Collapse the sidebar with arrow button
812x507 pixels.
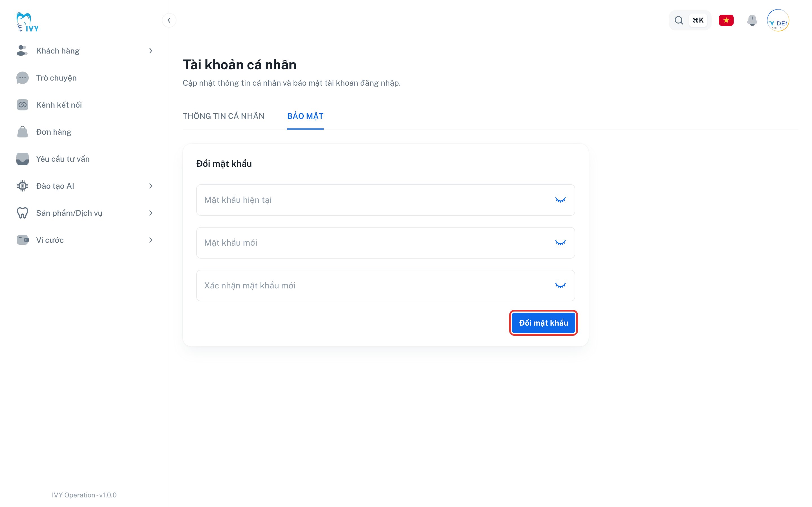(x=169, y=21)
